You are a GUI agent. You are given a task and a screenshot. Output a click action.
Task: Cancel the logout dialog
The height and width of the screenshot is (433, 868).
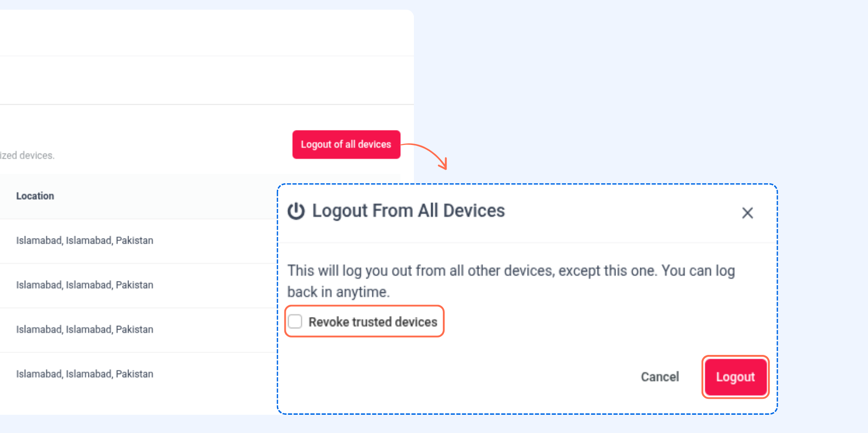point(659,377)
